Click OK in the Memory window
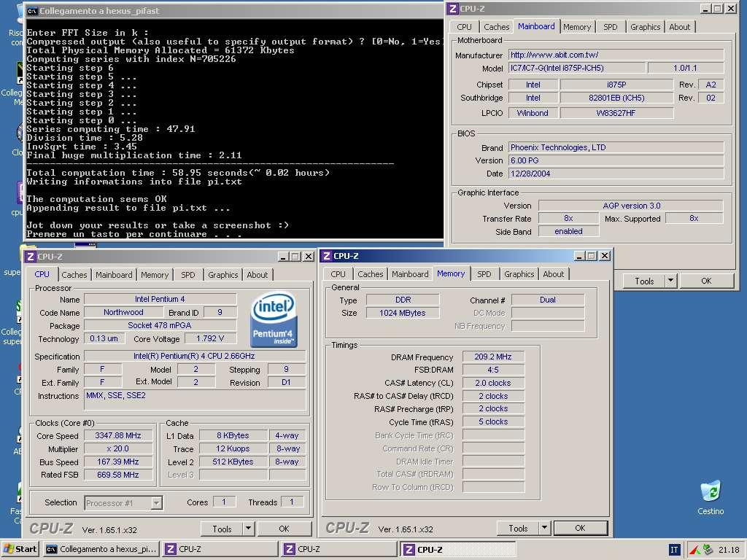This screenshot has width=747, height=560. point(580,528)
